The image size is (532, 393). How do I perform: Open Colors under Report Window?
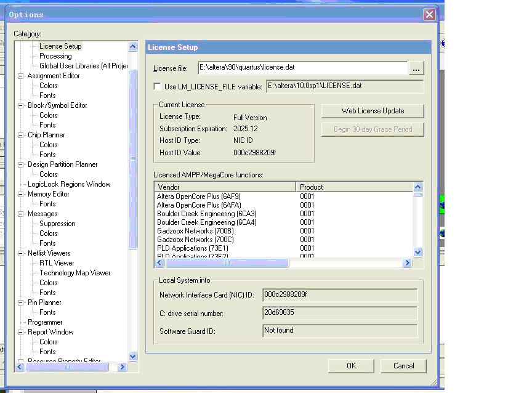49,342
